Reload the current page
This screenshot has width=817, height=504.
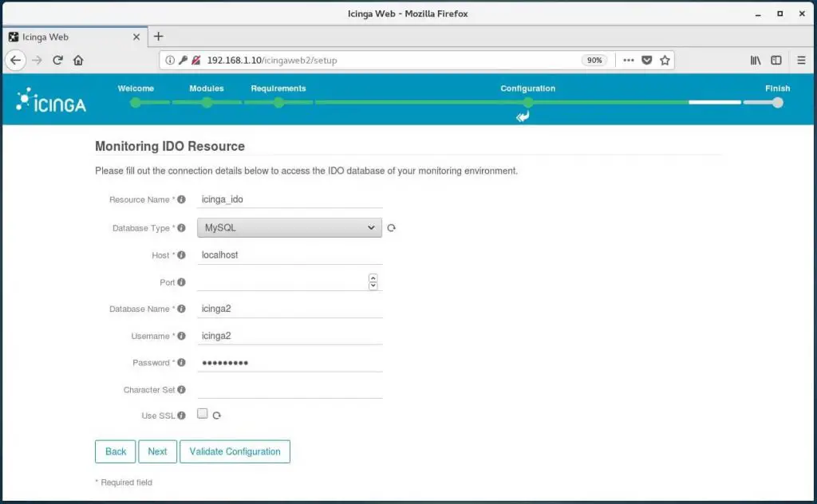57,61
